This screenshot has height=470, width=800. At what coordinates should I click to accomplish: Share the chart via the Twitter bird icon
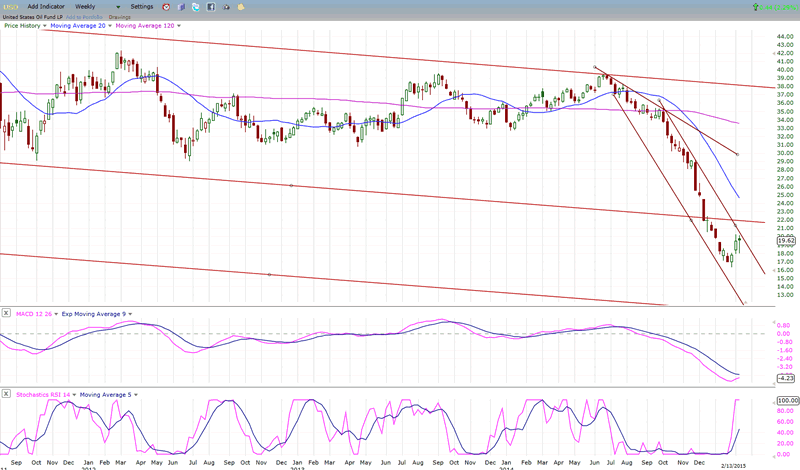click(x=196, y=7)
